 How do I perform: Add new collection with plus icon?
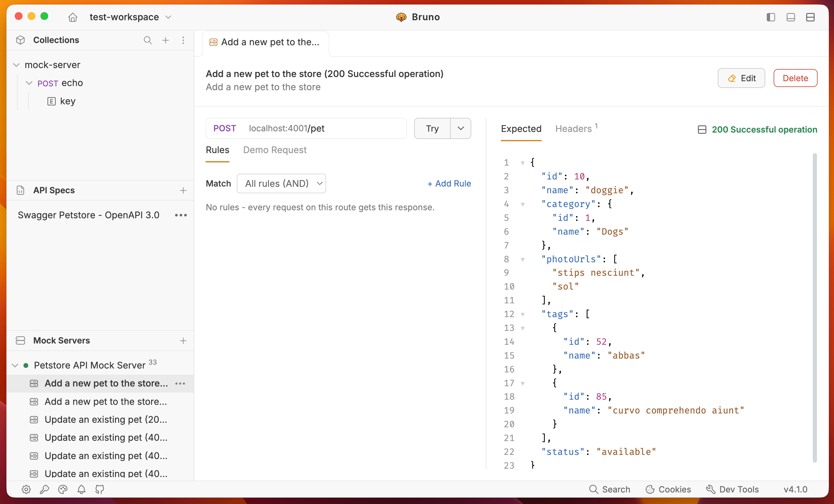pos(165,40)
